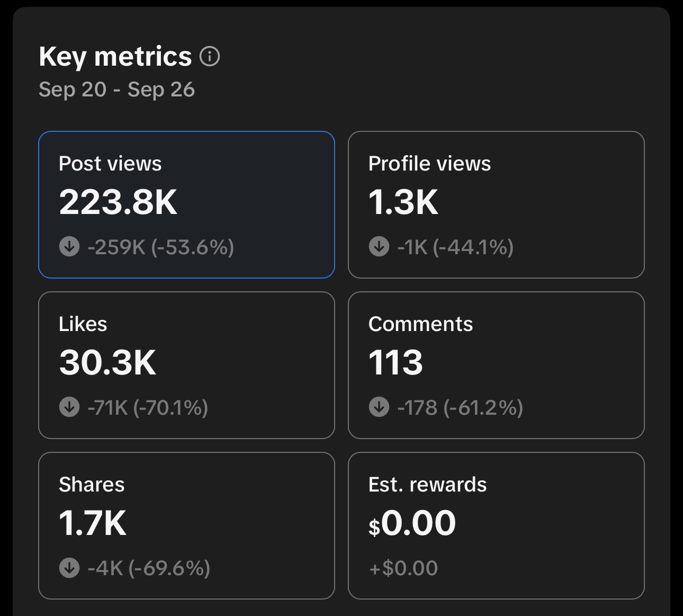Click down-arrow icon under Comments
This screenshot has height=616, width=683.
[379, 407]
